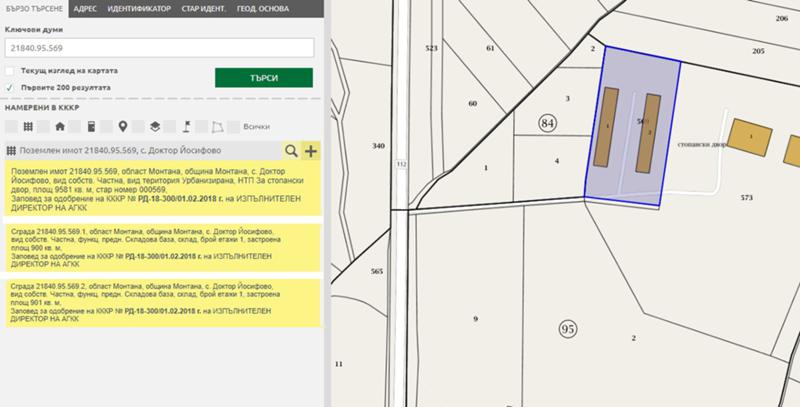Select the layers stack filter icon
800x407 pixels.
coord(154,127)
